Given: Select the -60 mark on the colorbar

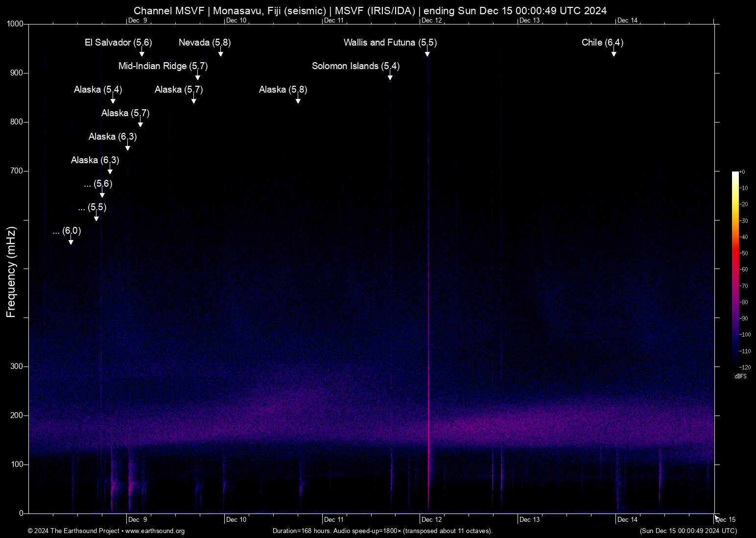Looking at the screenshot, I should (742, 269).
